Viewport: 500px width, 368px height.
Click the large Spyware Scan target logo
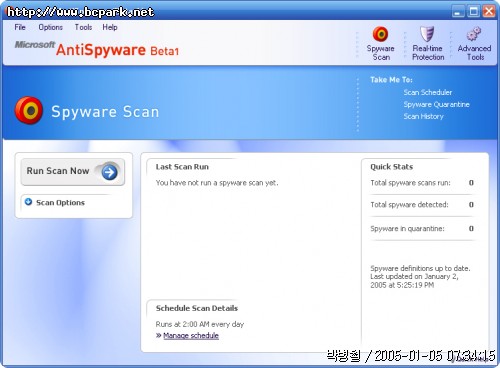29,111
